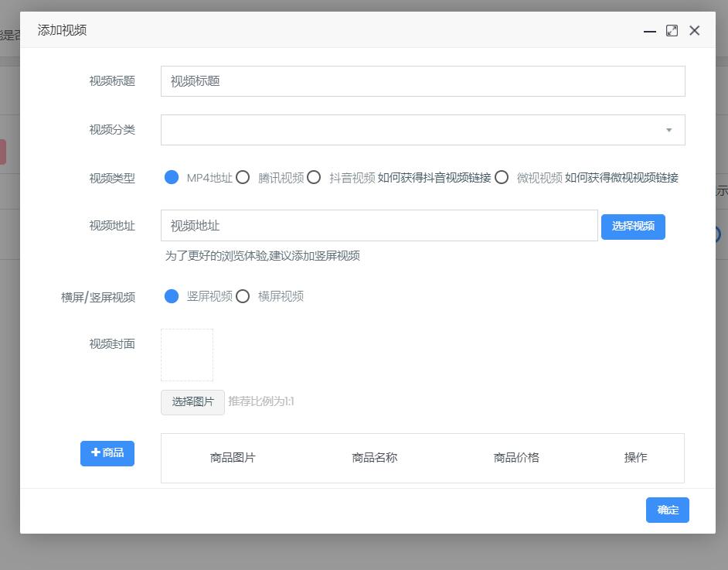The image size is (728, 570).
Task: Click the empty 视频封面 thumbnail box
Action: click(187, 355)
